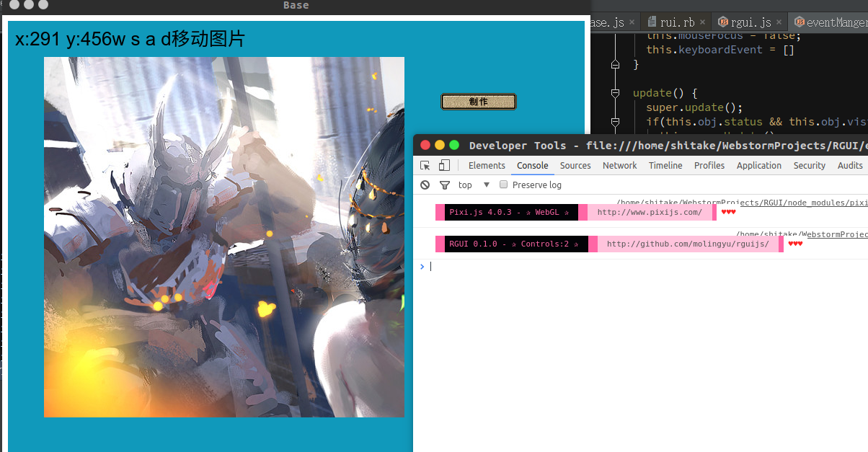Click the eventManger JS file icon

[800, 22]
